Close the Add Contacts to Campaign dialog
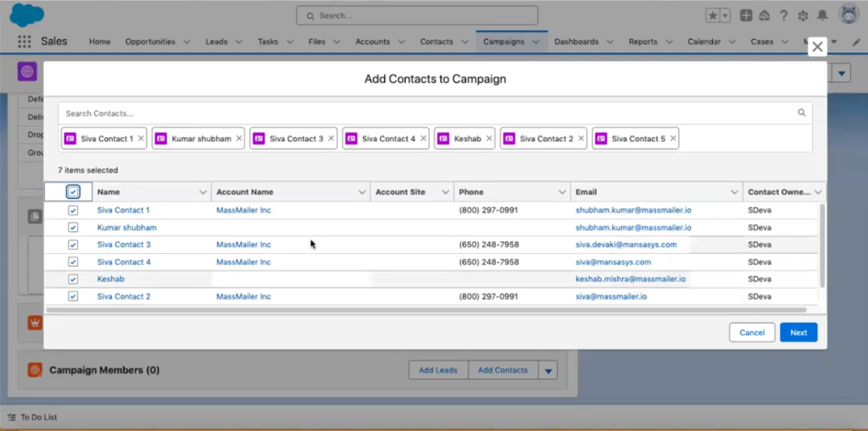The image size is (868, 431). [817, 47]
